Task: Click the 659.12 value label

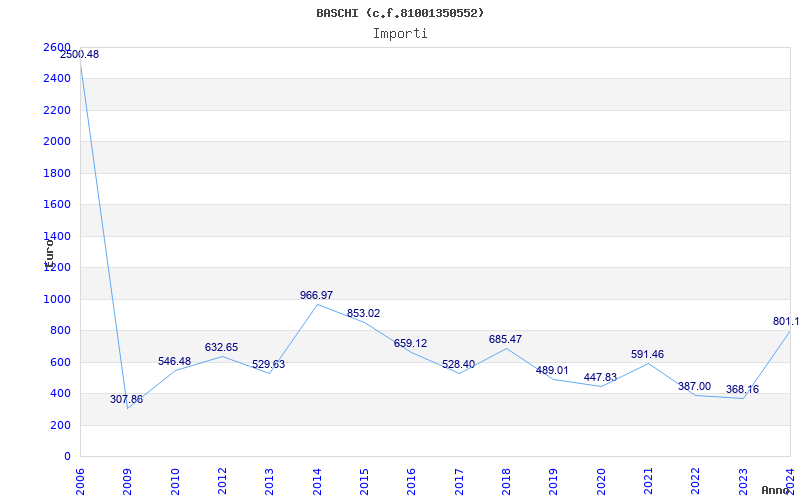Action: pos(410,343)
